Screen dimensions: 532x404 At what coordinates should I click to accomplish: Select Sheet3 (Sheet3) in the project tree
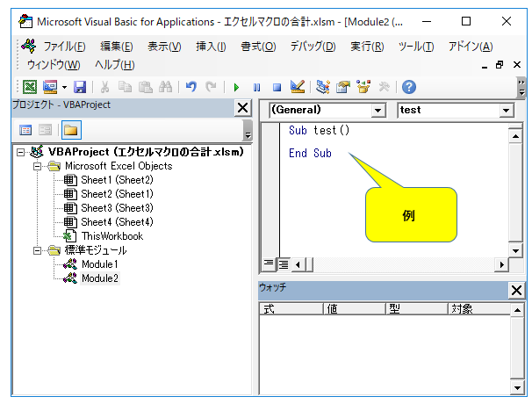point(117,208)
